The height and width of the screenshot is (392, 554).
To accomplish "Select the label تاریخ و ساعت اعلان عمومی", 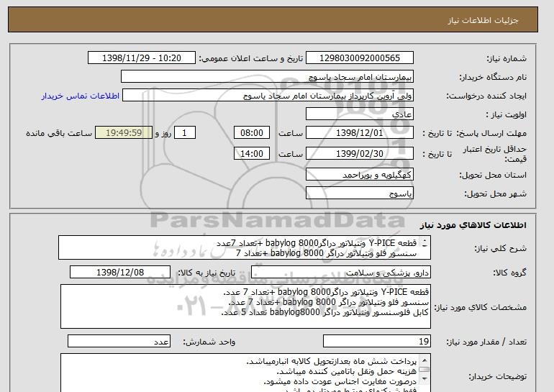I will tap(251, 58).
